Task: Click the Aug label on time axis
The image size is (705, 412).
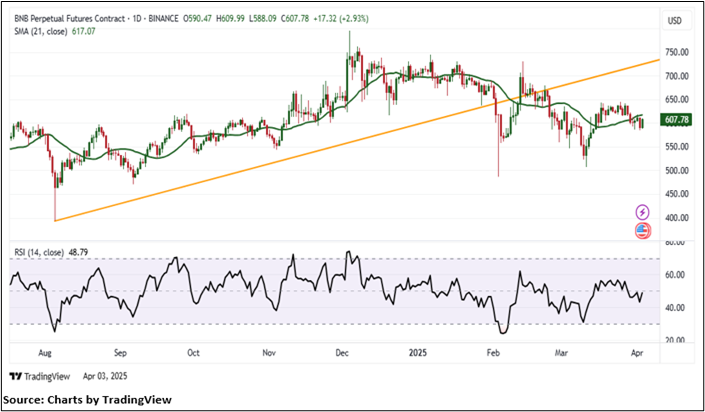Action: click(46, 352)
